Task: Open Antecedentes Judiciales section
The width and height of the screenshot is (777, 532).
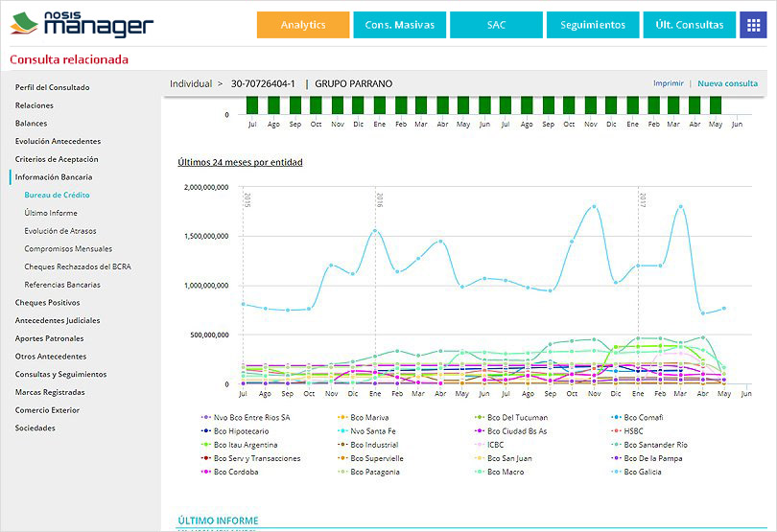Action: click(58, 320)
